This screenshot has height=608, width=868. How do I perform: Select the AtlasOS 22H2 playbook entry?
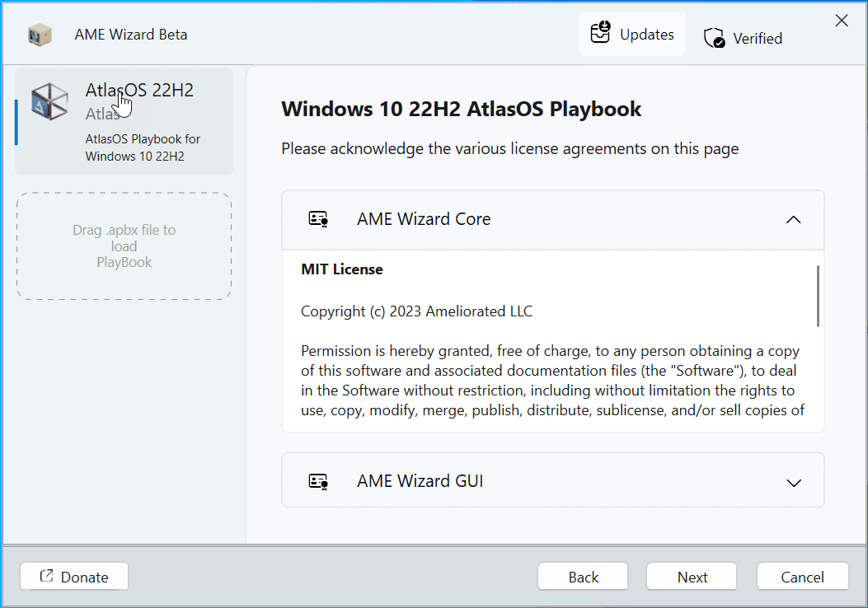124,121
